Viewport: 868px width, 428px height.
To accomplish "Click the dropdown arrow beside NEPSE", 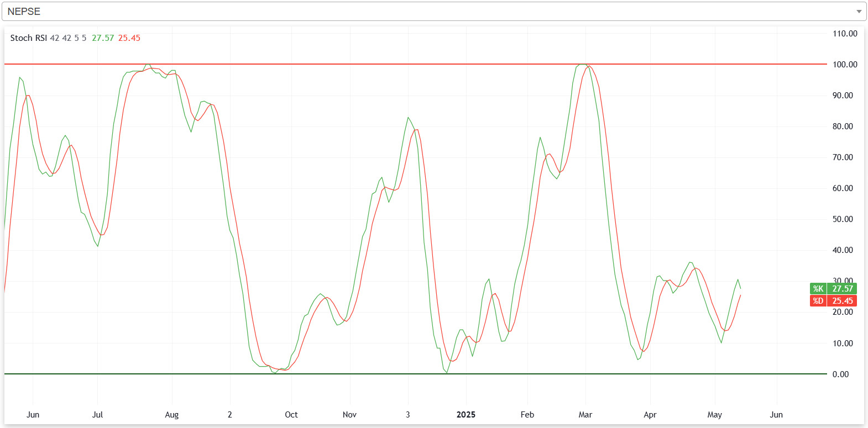I will point(859,12).
